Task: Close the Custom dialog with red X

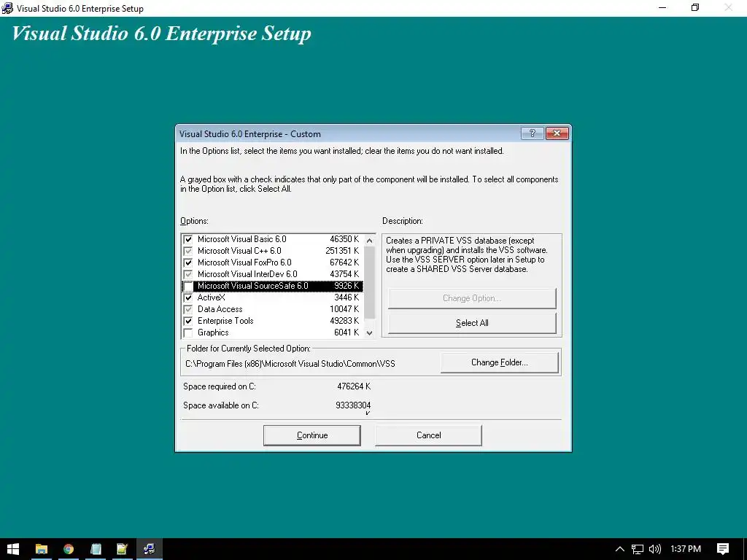Action: tap(557, 133)
